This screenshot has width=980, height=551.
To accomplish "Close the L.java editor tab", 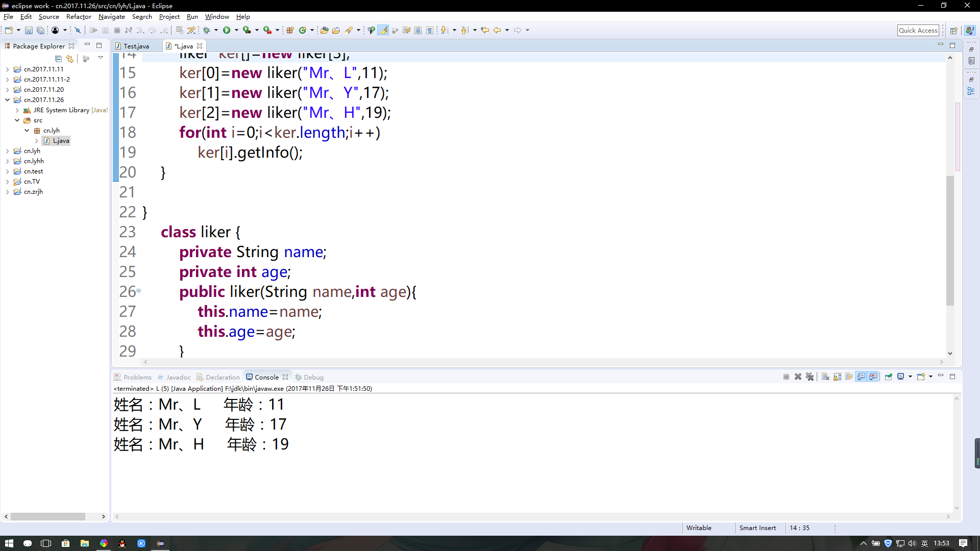I will pos(200,46).
